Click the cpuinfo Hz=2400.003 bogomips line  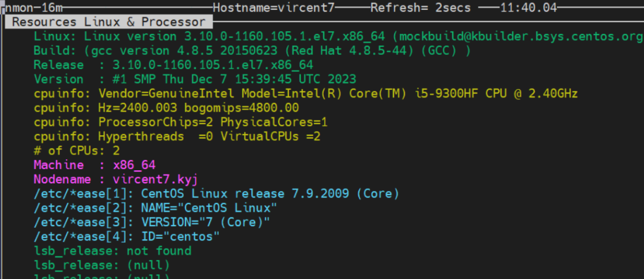pos(166,108)
